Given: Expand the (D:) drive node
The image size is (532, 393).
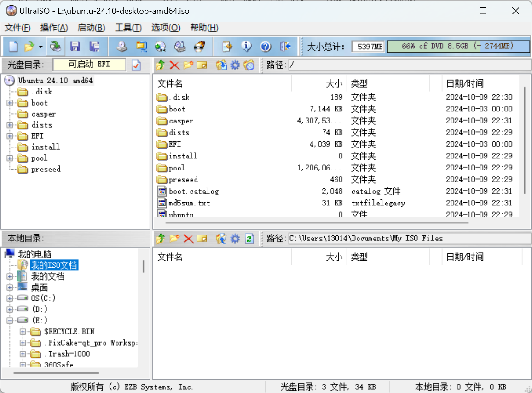Looking at the screenshot, I should (10, 310).
